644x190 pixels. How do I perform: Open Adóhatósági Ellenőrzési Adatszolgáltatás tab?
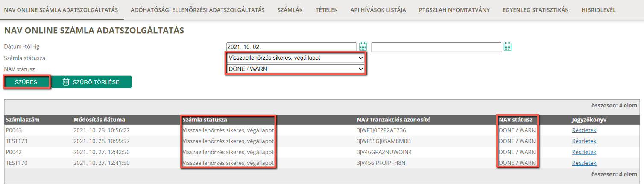coord(198,9)
